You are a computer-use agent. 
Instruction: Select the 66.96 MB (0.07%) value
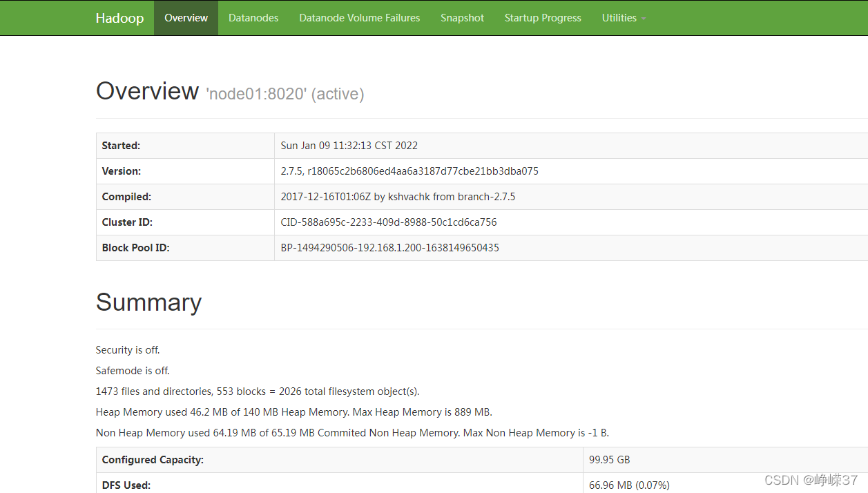(x=629, y=485)
